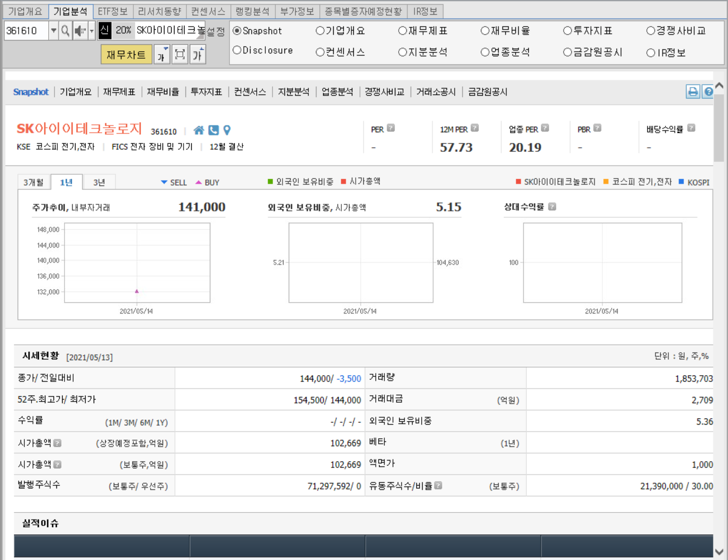Click the scrollbar up arrow
The image size is (728, 560).
(719, 86)
